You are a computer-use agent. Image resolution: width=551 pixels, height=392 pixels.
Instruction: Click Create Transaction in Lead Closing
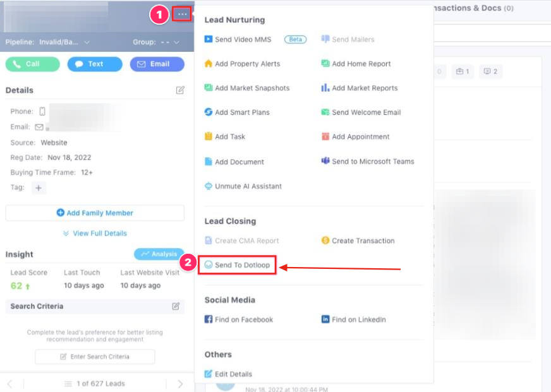pos(363,241)
